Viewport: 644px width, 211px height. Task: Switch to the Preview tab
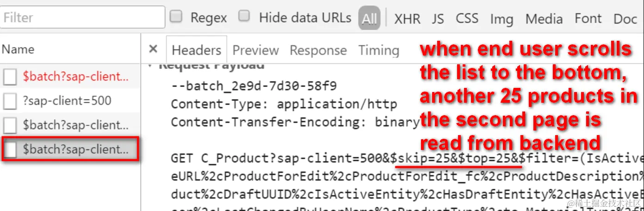(x=255, y=50)
